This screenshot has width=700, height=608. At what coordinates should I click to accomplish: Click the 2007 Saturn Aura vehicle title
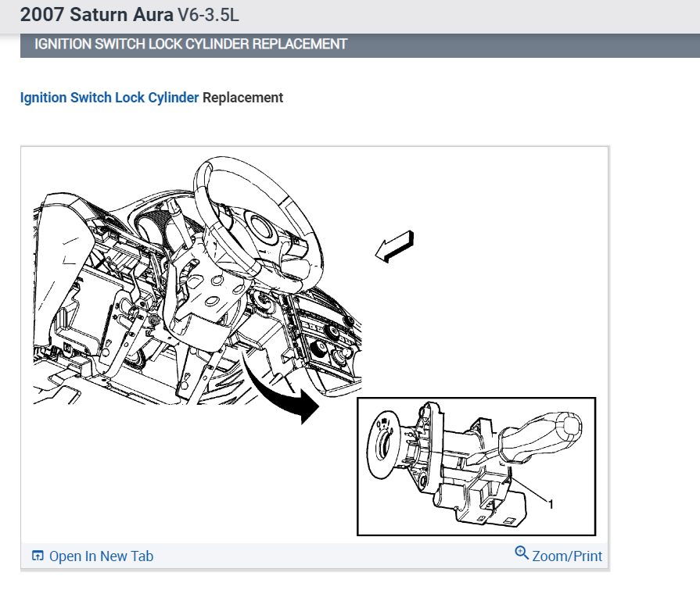97,15
